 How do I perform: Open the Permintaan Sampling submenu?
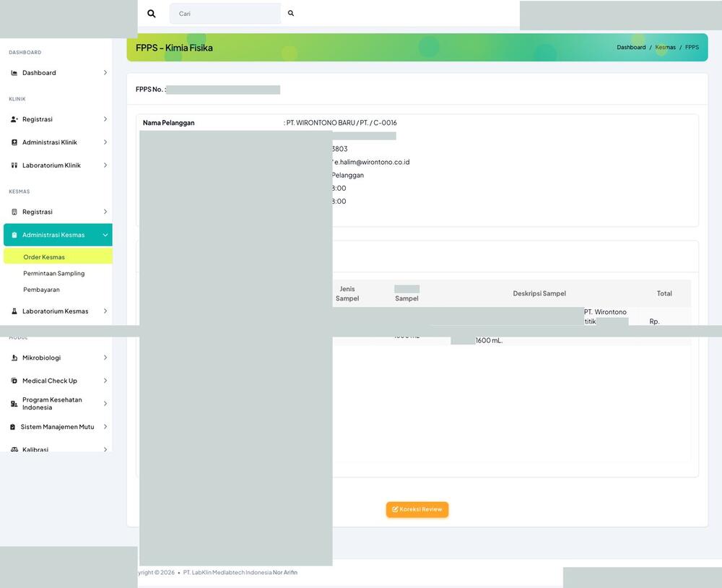click(x=54, y=273)
